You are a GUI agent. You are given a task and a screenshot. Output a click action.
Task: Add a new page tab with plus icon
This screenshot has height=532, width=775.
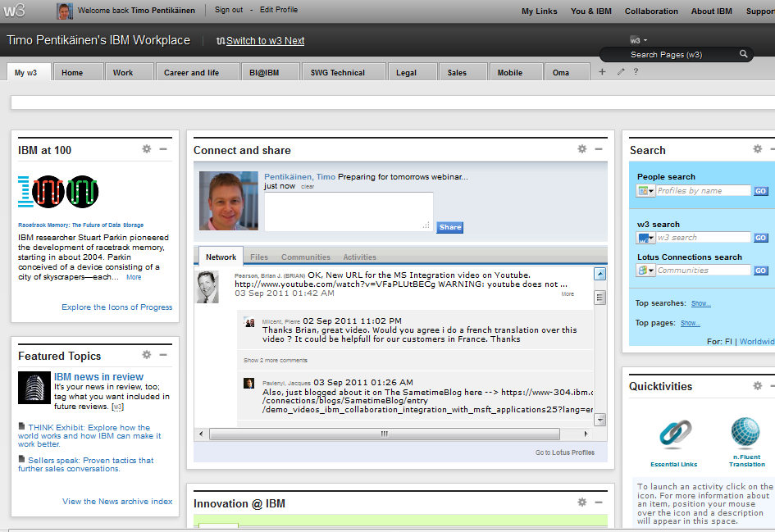point(602,72)
